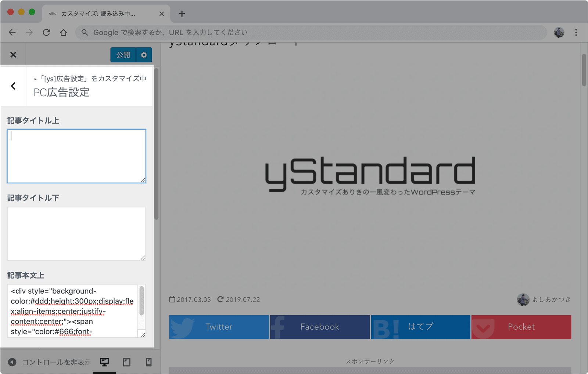Click the resize handle of 記事タイトル下 textarea
The image size is (588, 374).
[143, 257]
